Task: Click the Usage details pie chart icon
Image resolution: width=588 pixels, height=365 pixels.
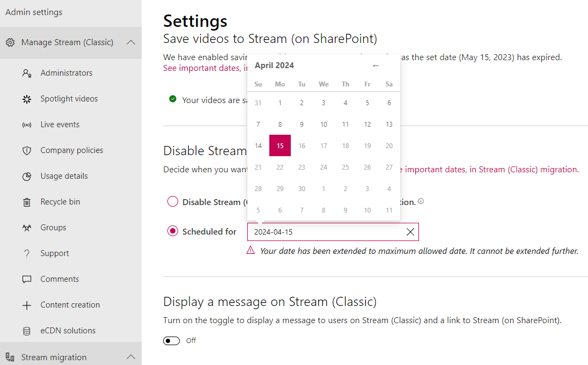Action: coord(27,176)
